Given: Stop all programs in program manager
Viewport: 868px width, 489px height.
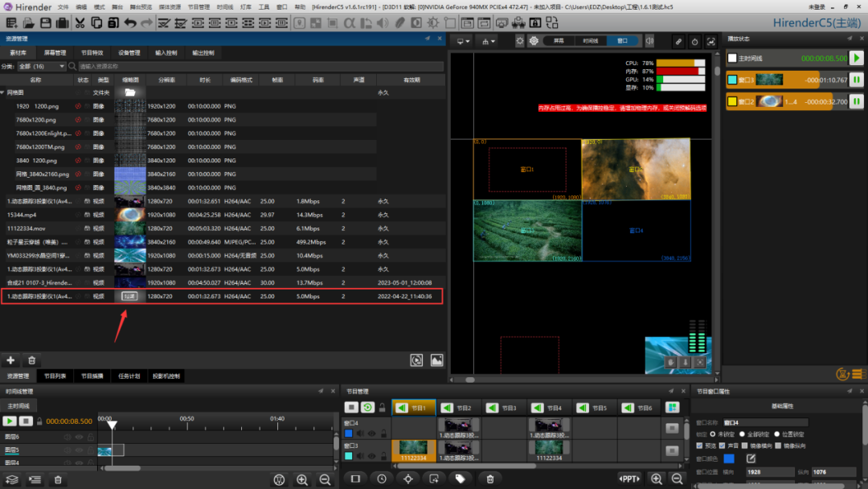Looking at the screenshot, I should pos(351,408).
